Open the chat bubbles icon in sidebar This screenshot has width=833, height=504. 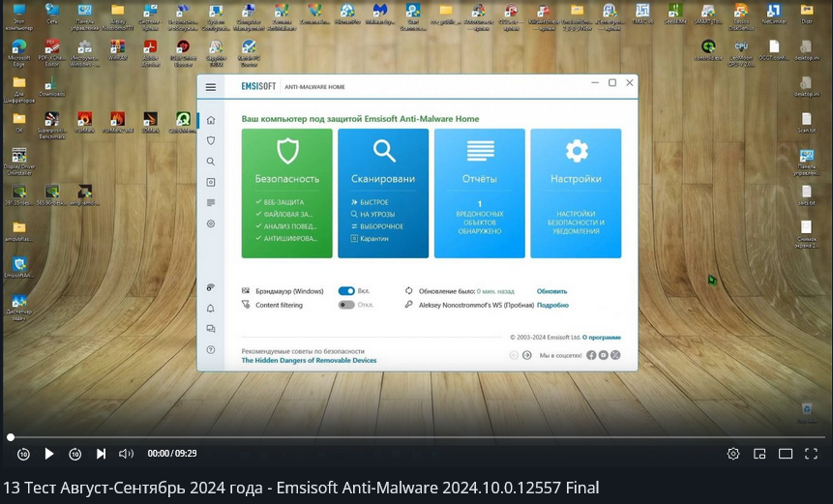point(211,329)
